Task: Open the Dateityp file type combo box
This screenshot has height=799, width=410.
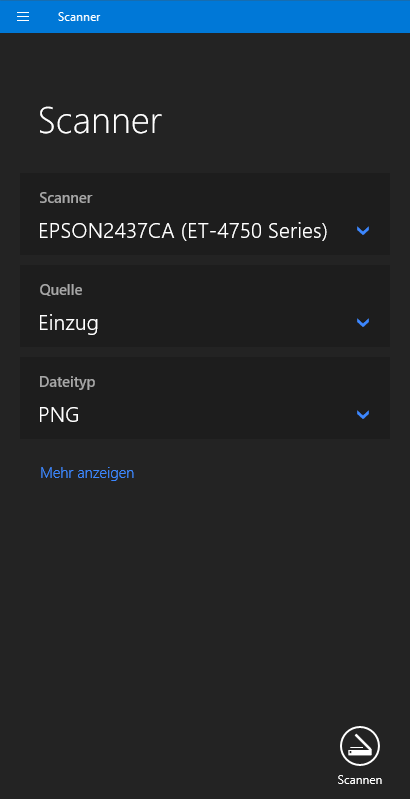Action: 205,398
